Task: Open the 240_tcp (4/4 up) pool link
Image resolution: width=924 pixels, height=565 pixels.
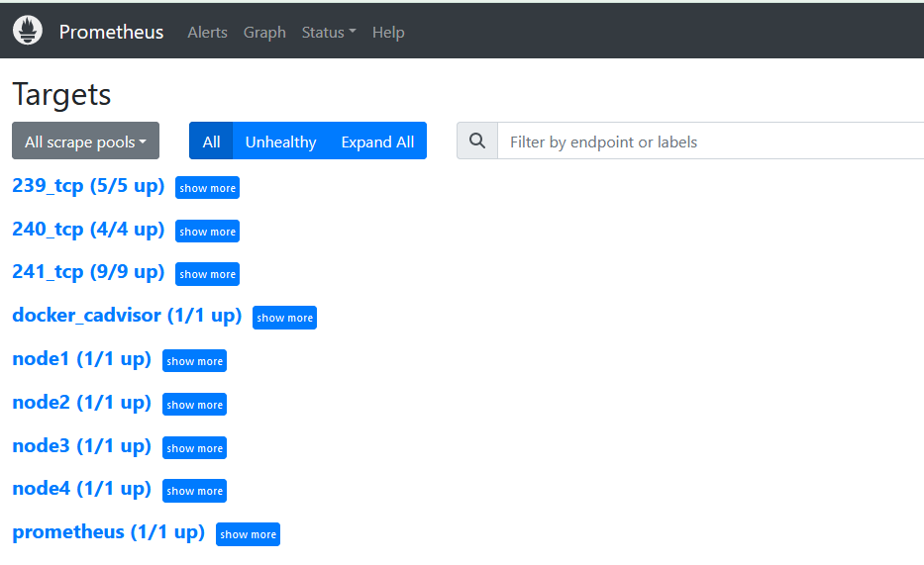Action: point(88,229)
